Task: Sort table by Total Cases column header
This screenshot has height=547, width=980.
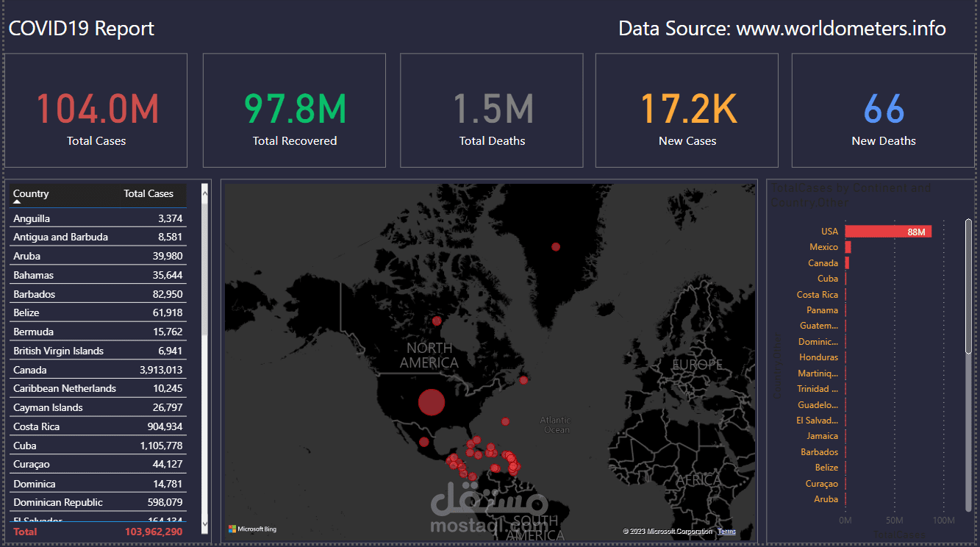Action: tap(149, 193)
